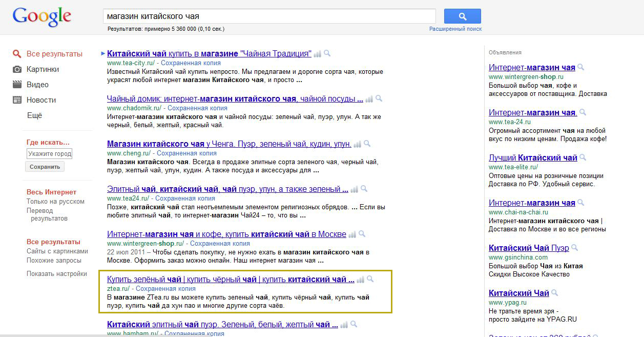Click the Где искать... heading
This screenshot has height=337, width=644.
tap(48, 142)
